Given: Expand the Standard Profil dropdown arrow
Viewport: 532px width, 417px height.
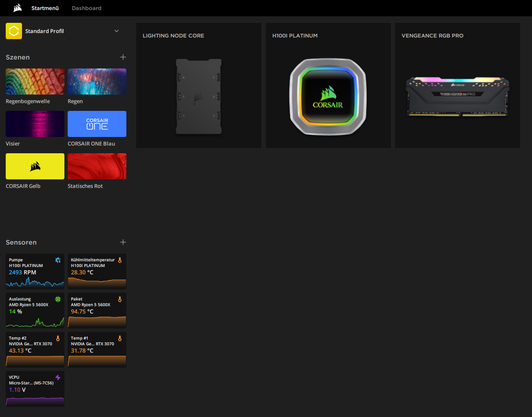Looking at the screenshot, I should click(x=117, y=31).
